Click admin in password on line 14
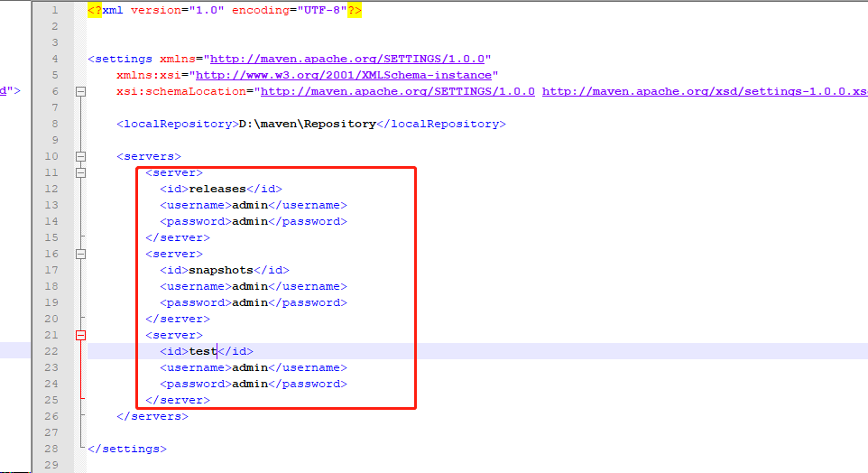The height and width of the screenshot is (473, 868). pos(250,221)
